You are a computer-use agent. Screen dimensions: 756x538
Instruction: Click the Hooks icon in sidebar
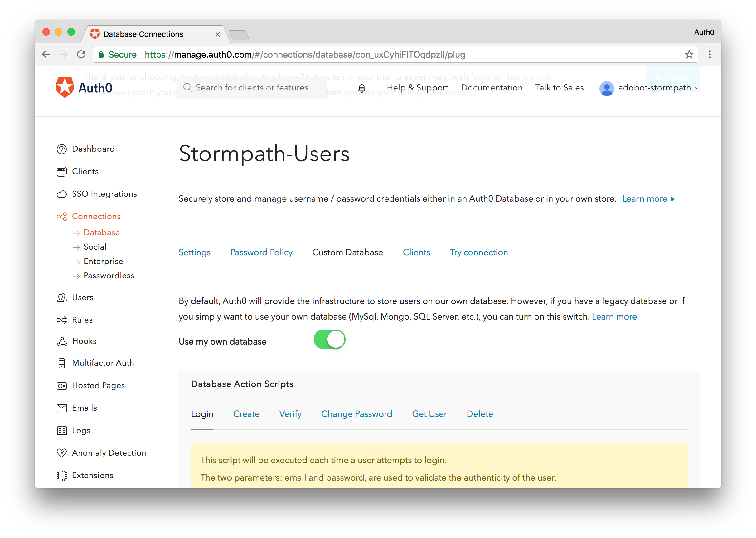pos(61,341)
